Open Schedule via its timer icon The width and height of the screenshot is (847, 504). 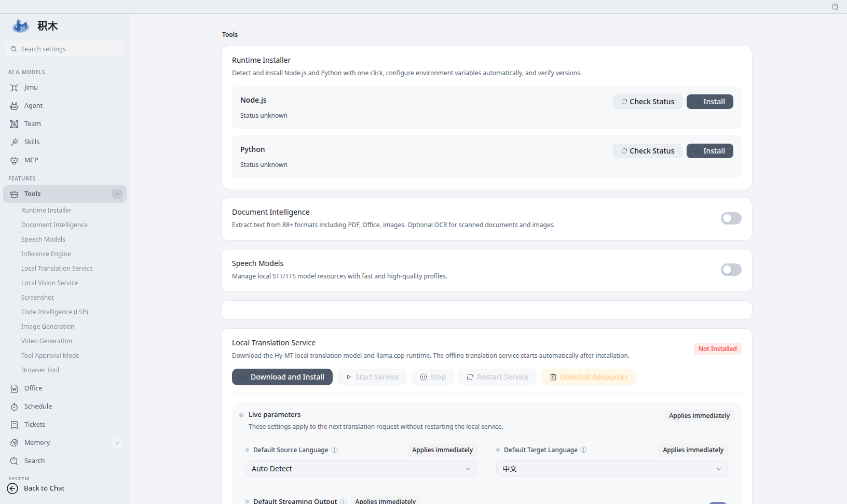tap(15, 407)
